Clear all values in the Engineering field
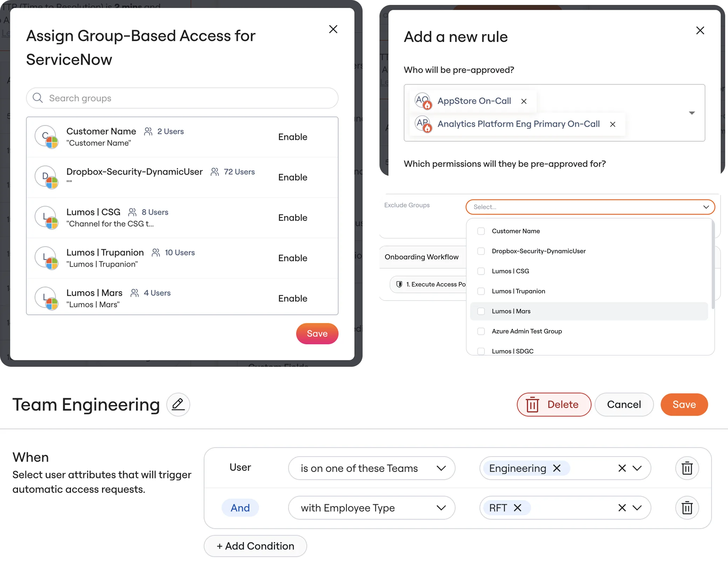 coord(622,468)
